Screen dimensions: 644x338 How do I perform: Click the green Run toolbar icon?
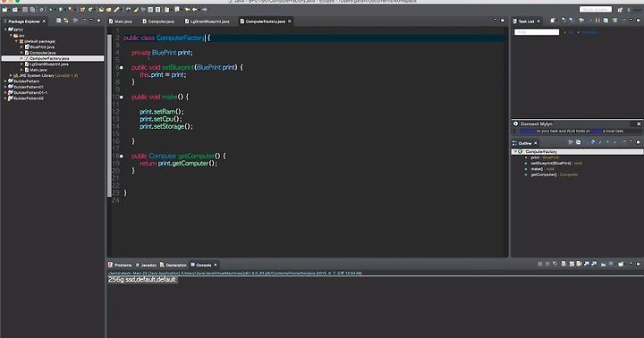[61, 9]
